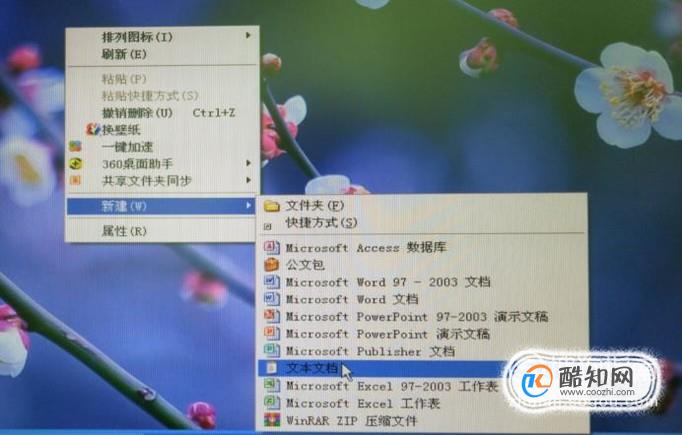Select the 新建(W) menu entry
Screen dimensions: 682x435
160,206
